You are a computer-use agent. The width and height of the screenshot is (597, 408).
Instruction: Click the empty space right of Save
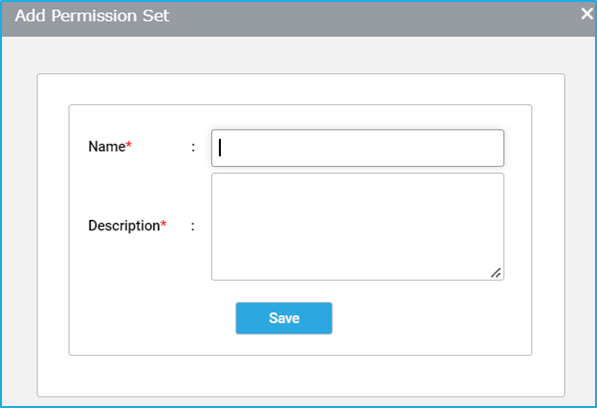tap(430, 318)
